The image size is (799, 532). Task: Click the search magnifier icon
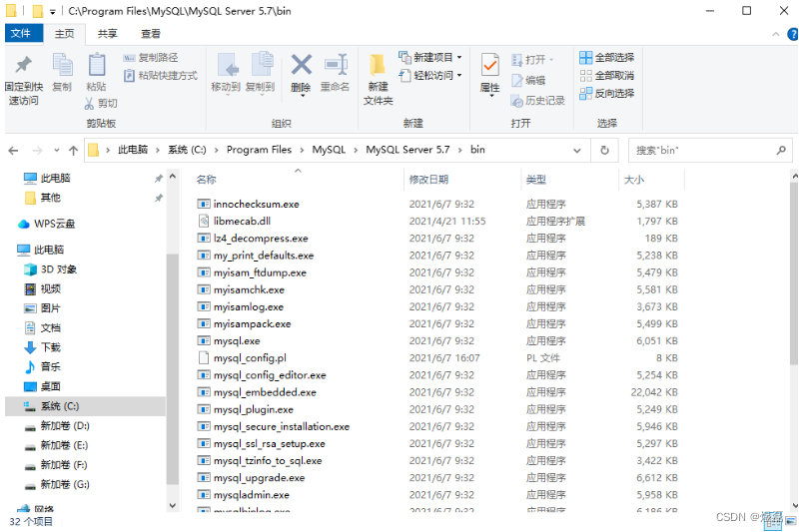pos(781,150)
